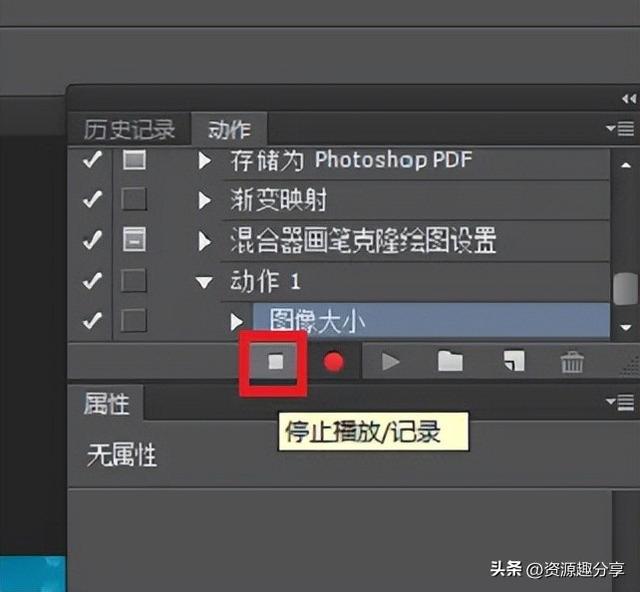Click the Stop playing/recording button

click(x=275, y=361)
